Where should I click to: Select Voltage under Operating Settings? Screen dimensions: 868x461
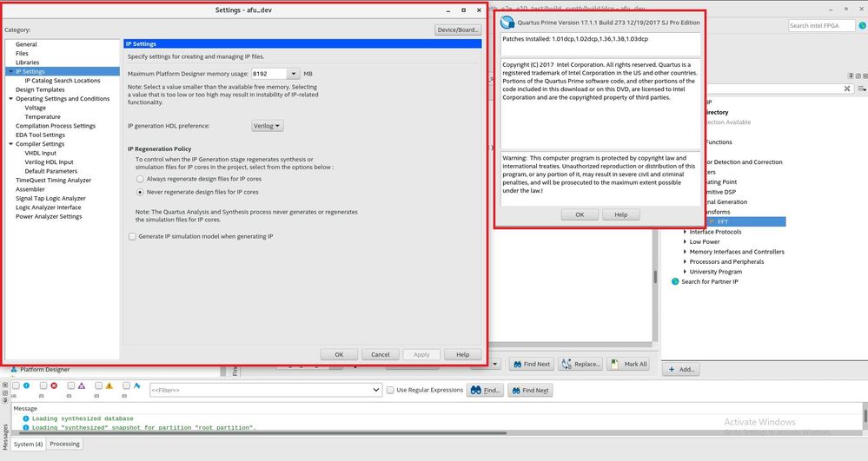pyautogui.click(x=36, y=108)
